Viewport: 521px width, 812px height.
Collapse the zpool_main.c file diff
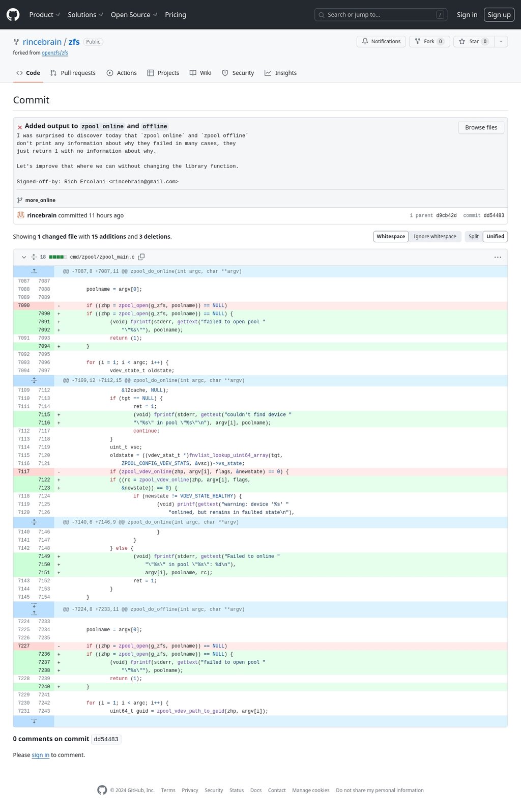point(23,257)
